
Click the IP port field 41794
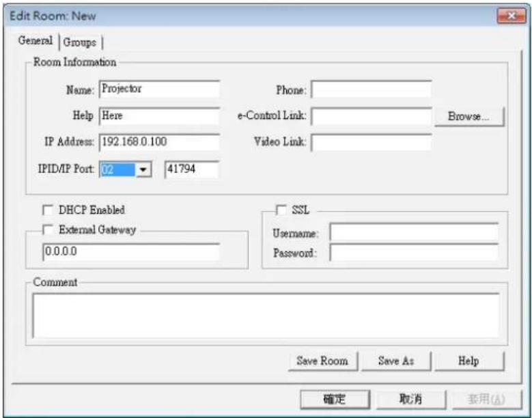pyautogui.click(x=192, y=169)
